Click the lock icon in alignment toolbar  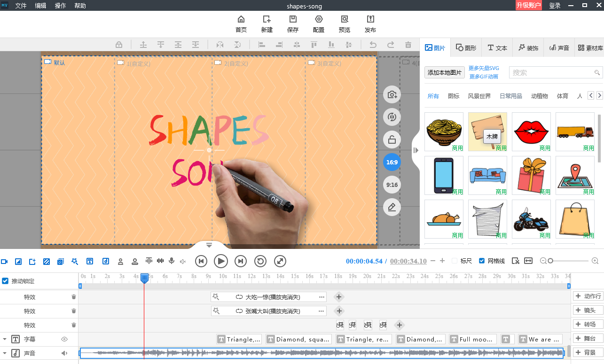click(x=119, y=45)
